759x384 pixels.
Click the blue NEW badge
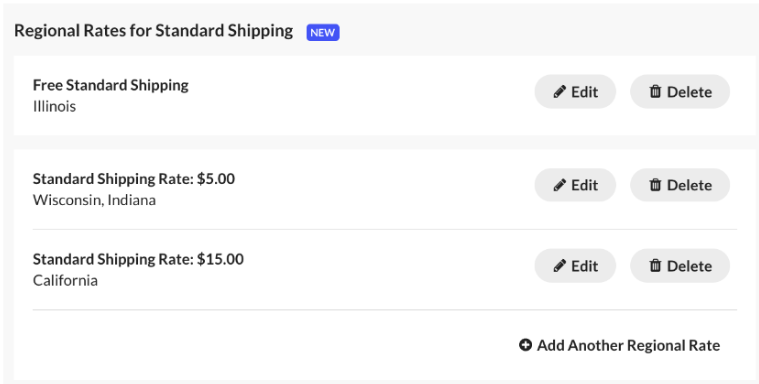click(x=323, y=32)
